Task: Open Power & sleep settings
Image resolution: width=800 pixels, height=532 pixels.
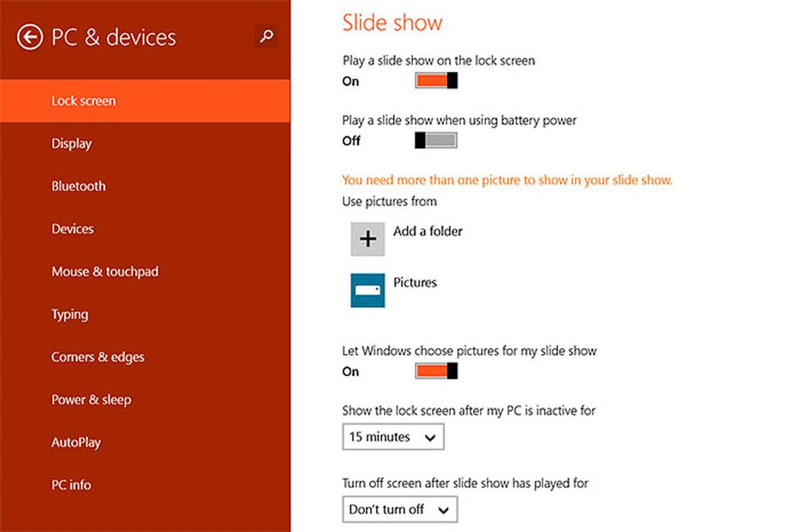Action: [x=91, y=400]
